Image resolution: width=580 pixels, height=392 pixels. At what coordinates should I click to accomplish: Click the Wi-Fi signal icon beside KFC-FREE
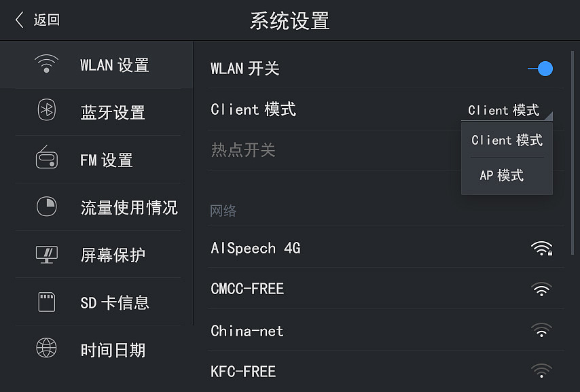pyautogui.click(x=541, y=371)
